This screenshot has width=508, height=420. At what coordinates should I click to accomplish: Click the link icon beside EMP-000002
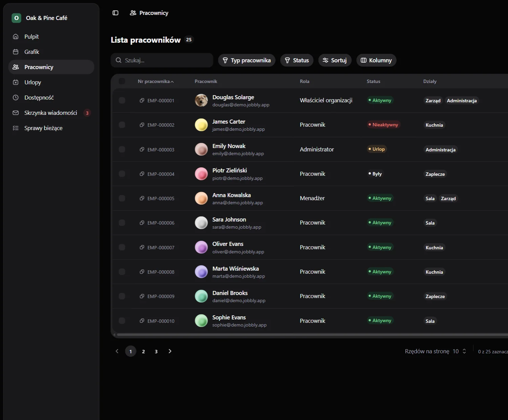(142, 125)
